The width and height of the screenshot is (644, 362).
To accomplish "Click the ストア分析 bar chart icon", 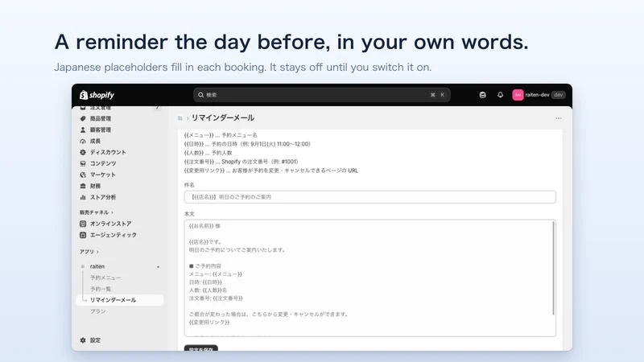I will (83, 197).
